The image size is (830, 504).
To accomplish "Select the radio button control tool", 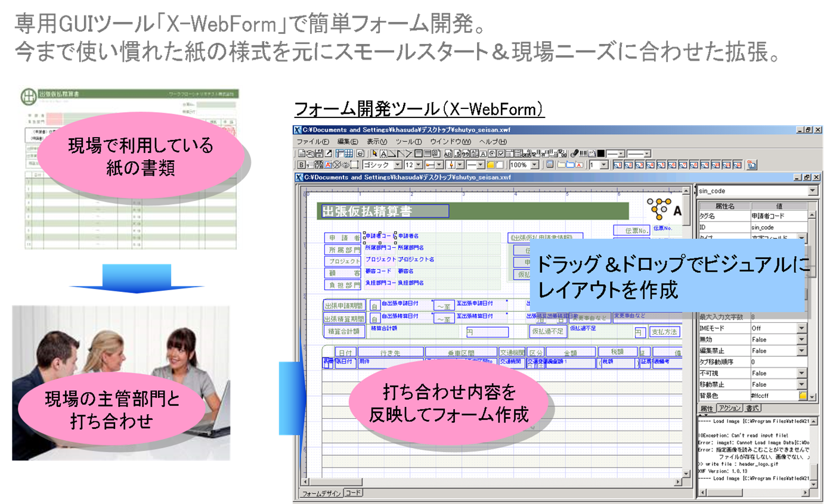I will [493, 154].
